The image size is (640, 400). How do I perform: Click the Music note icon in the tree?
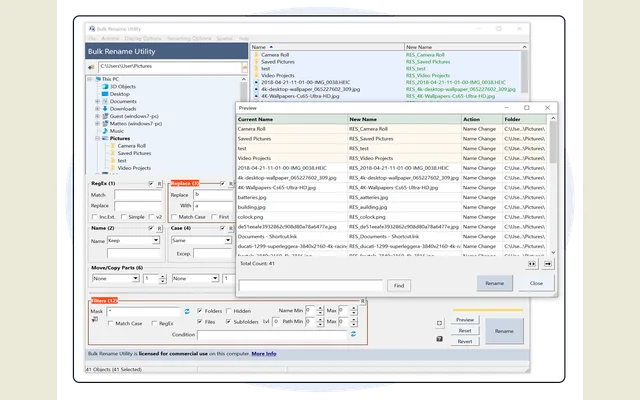(x=105, y=131)
